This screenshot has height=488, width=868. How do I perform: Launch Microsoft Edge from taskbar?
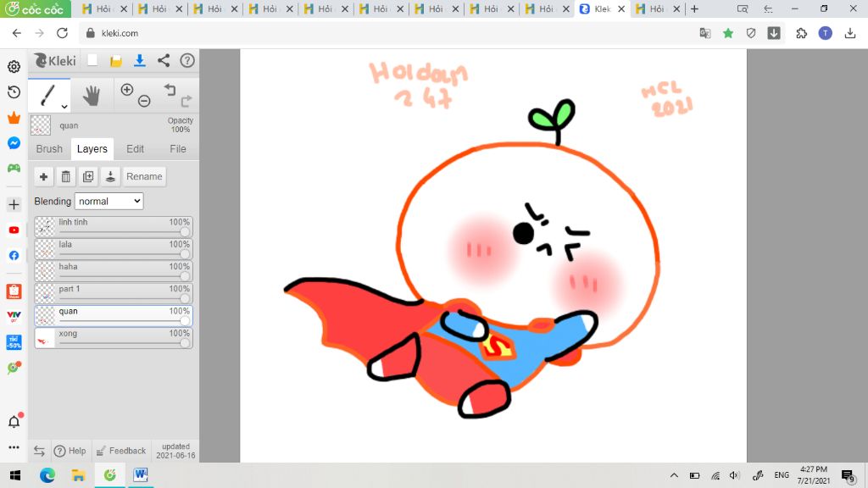pyautogui.click(x=47, y=475)
